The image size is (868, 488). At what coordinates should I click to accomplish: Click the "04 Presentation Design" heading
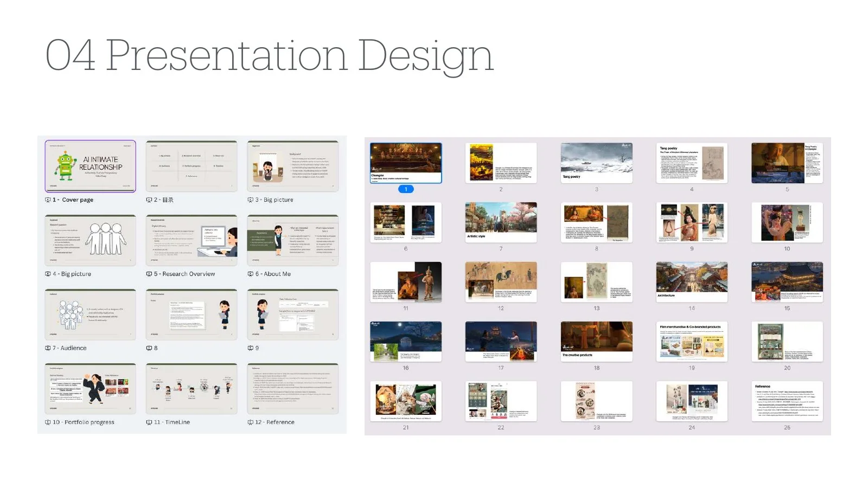pos(270,56)
